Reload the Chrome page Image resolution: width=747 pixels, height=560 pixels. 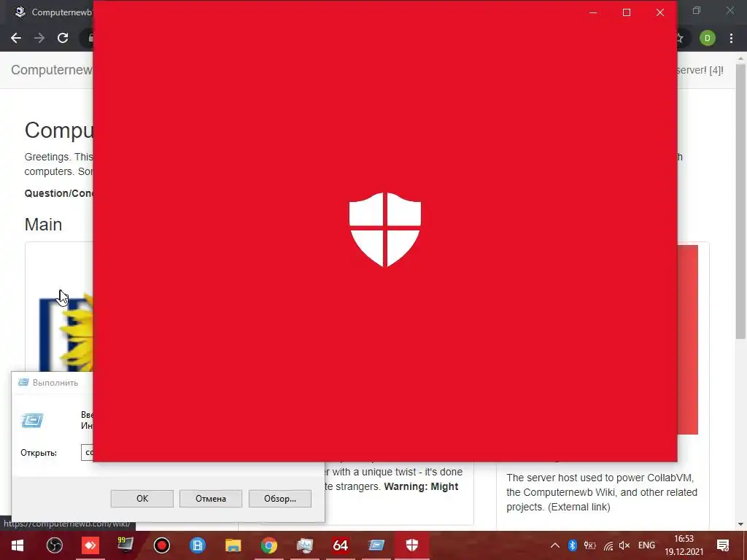[63, 38]
